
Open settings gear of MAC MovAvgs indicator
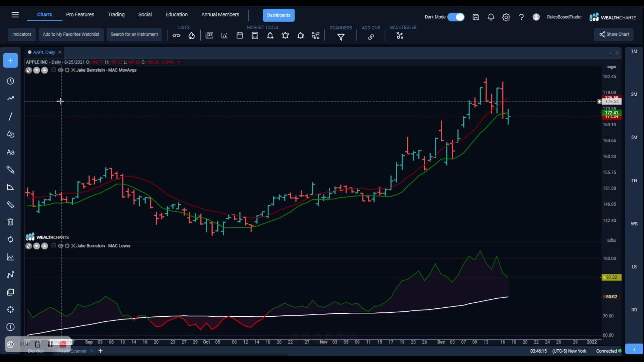67,70
